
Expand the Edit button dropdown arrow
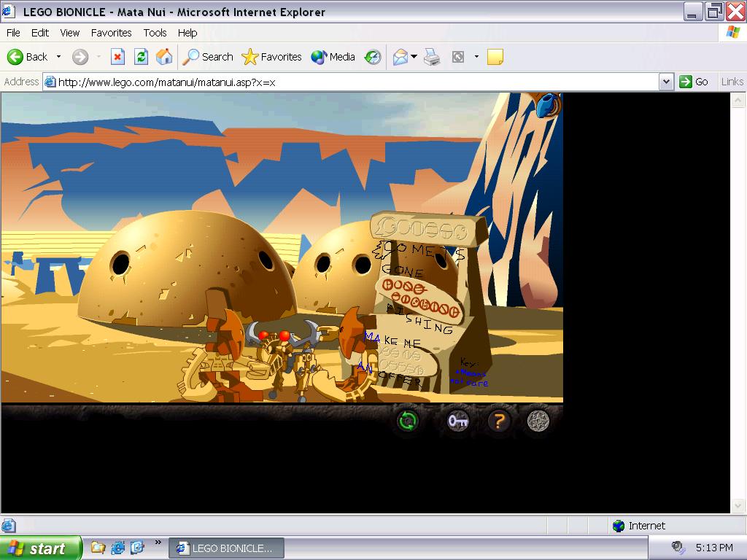point(476,57)
